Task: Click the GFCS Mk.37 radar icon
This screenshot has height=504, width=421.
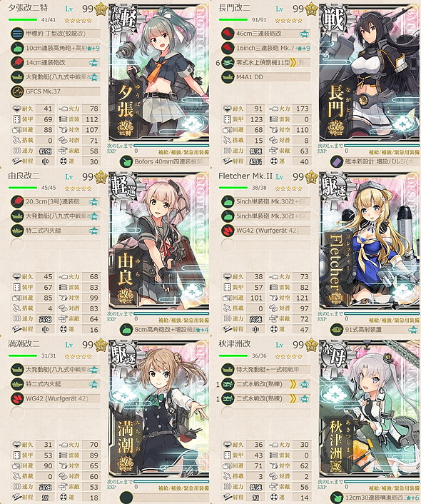Action: 16,91
